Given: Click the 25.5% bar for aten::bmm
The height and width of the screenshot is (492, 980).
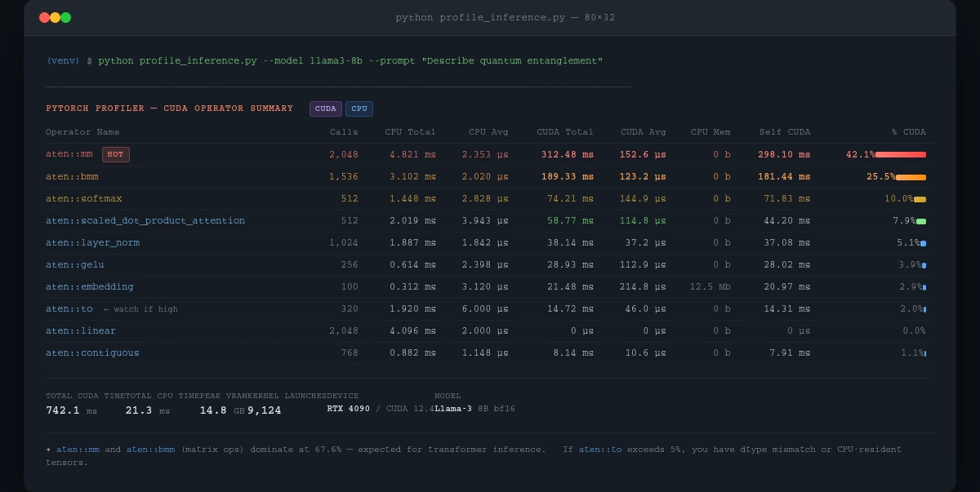Looking at the screenshot, I should (x=911, y=176).
